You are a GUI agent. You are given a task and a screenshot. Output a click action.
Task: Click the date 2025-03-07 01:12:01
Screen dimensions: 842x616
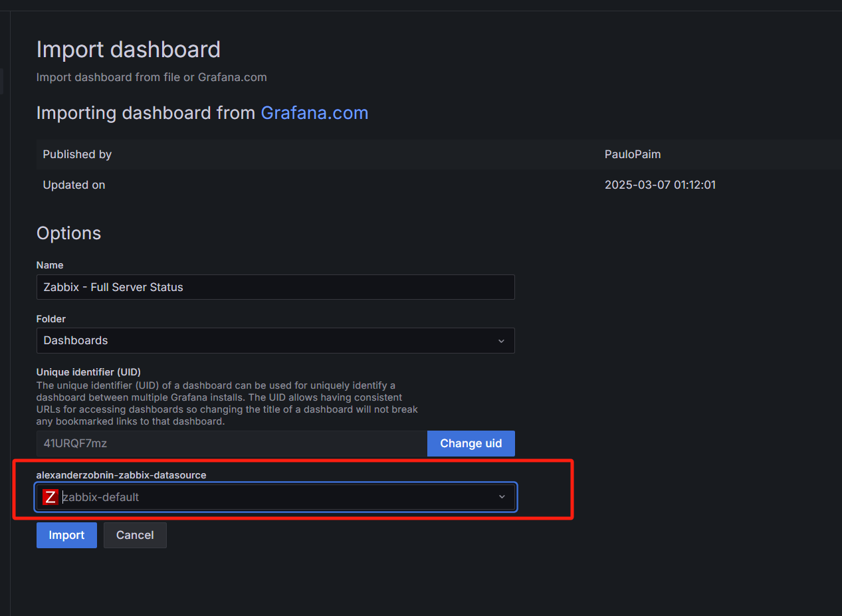[660, 185]
